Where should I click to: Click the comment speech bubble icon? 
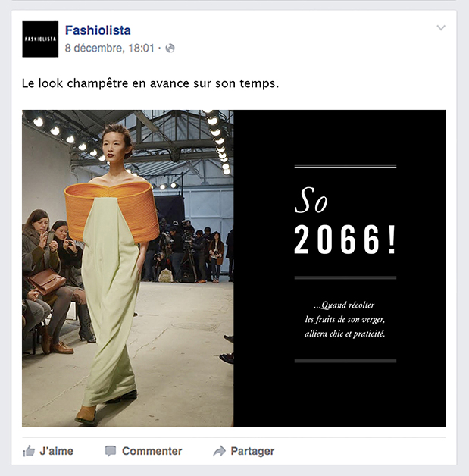tap(111, 451)
